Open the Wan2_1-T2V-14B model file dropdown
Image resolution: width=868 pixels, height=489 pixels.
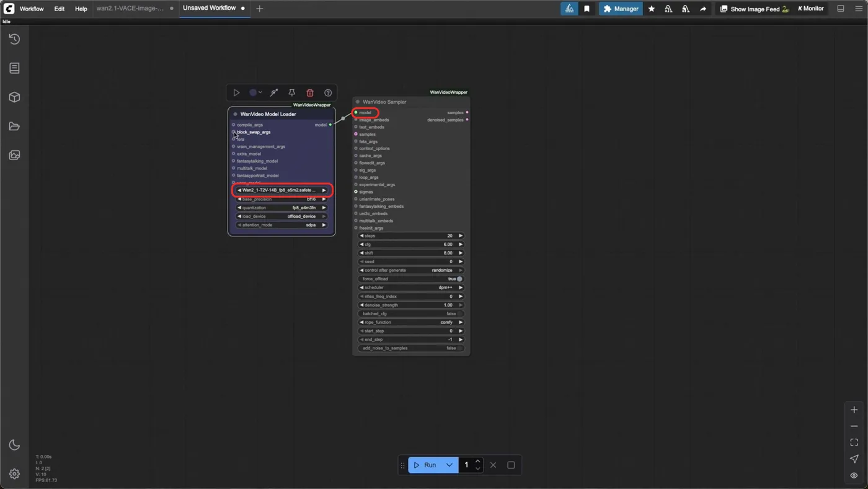tap(282, 191)
